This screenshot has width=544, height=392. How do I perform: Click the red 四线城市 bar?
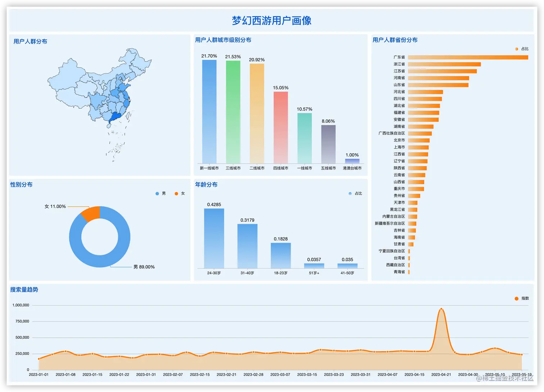pos(281,127)
